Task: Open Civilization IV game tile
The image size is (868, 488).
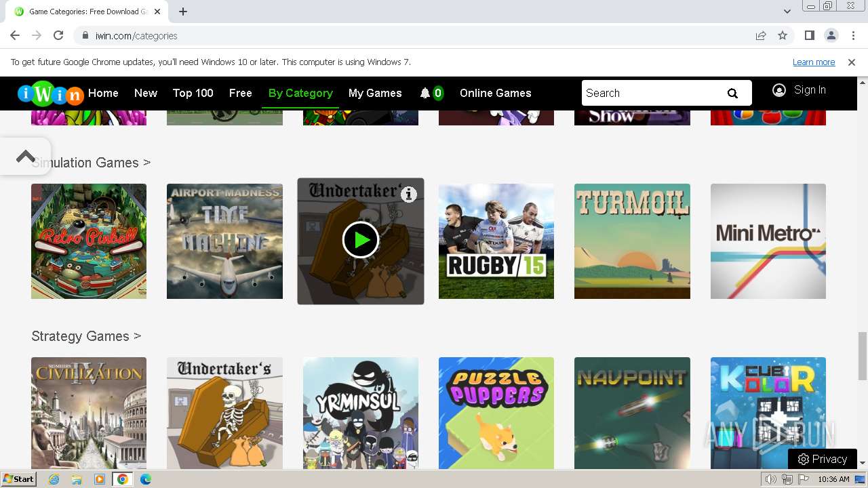Action: coord(89,413)
